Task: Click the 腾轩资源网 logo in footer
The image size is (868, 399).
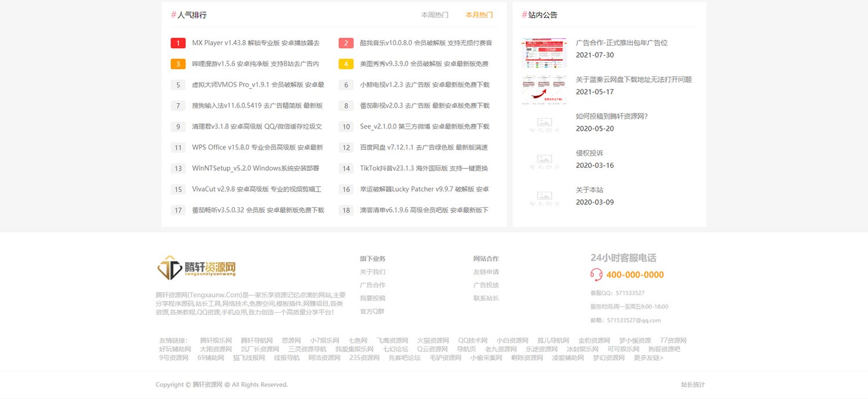Action: [x=197, y=268]
